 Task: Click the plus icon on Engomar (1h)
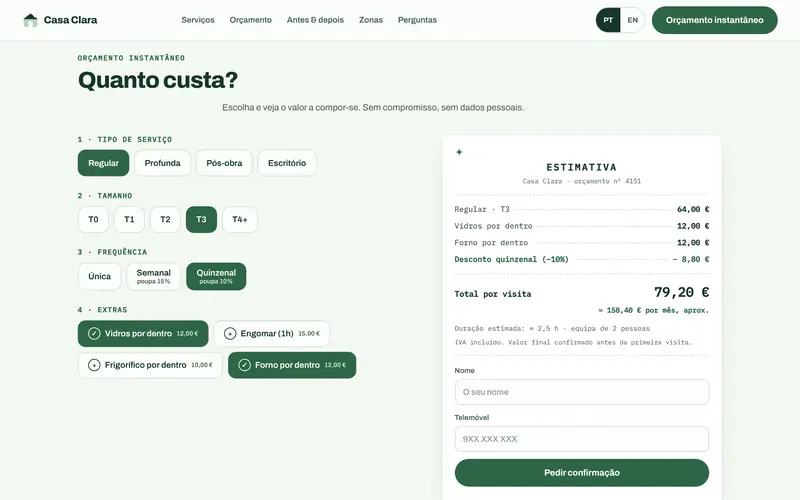tap(230, 334)
